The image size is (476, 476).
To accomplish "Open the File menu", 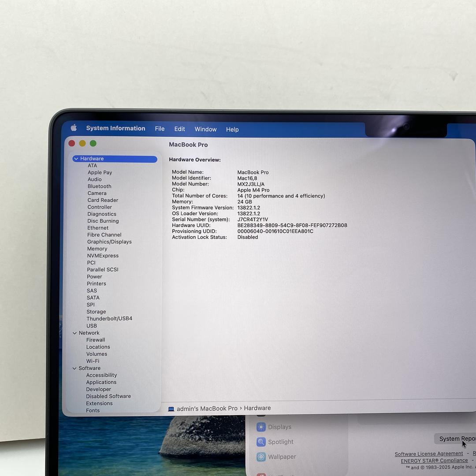I will point(160,129).
